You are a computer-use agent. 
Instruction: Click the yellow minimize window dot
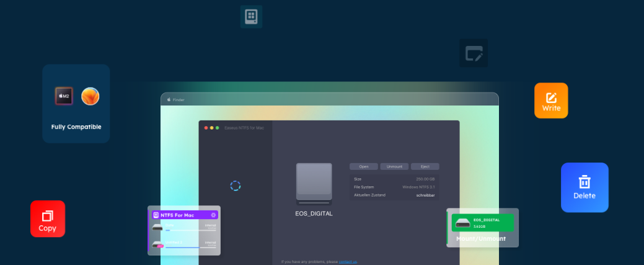(x=212, y=128)
